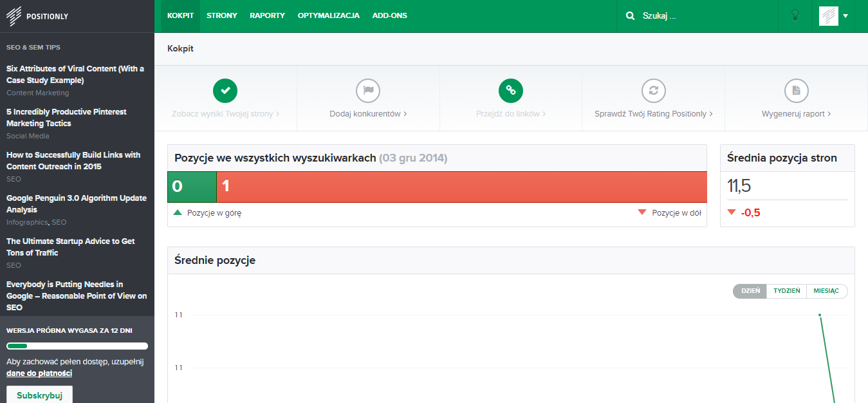This screenshot has width=868, height=403.
Task: Click the chart data point at 11
Action: tap(820, 315)
